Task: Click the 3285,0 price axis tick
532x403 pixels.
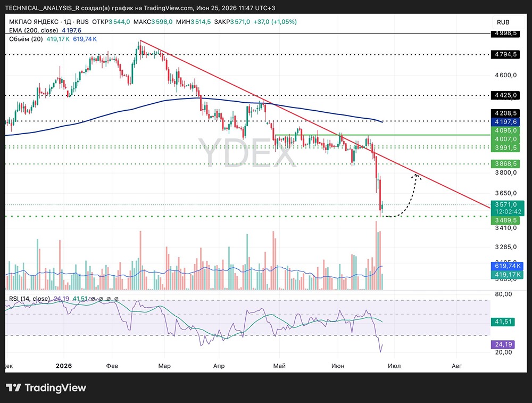Action: (505, 247)
